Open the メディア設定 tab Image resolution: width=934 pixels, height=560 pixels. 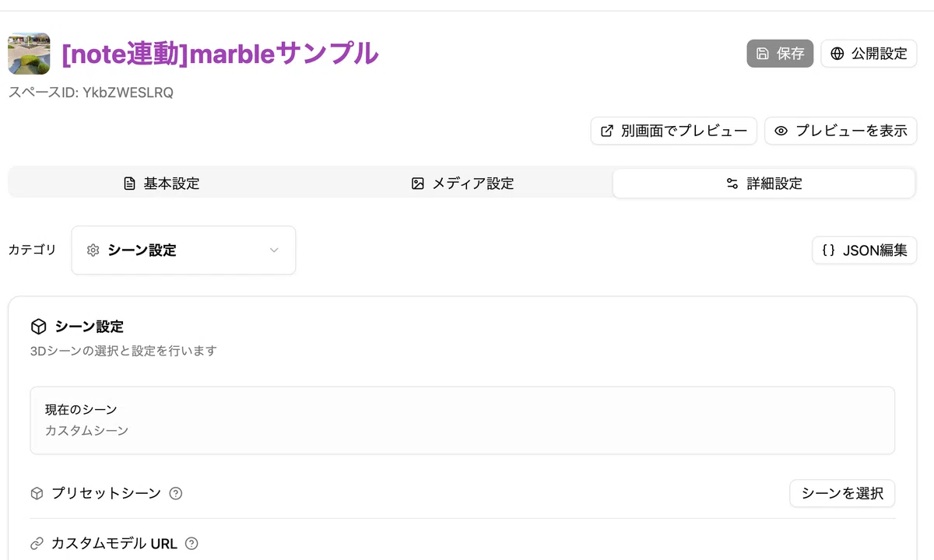click(x=462, y=184)
